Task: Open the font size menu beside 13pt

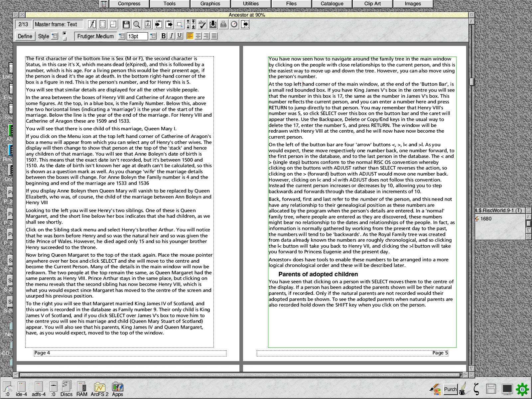Action: pyautogui.click(x=153, y=36)
